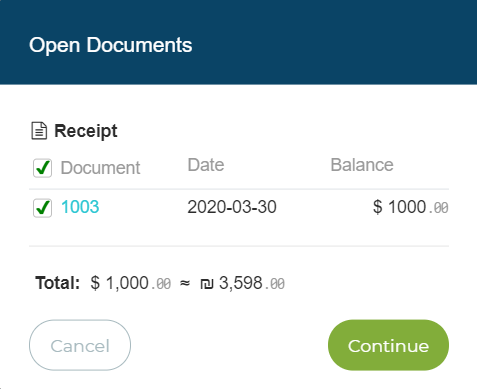Toggle the select-all Document checkbox

(42, 168)
